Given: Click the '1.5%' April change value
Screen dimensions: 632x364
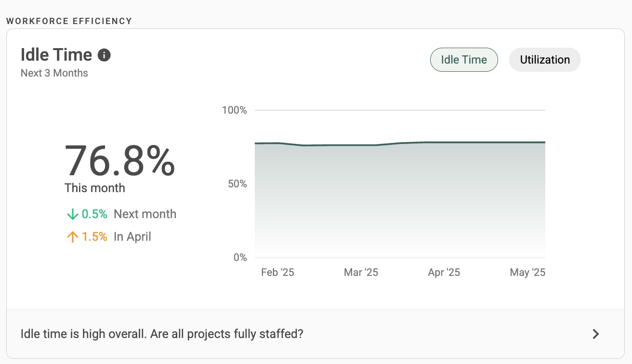Looking at the screenshot, I should point(94,237).
